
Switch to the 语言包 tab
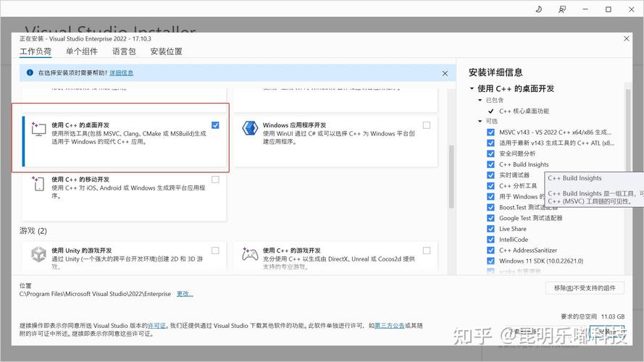point(124,51)
